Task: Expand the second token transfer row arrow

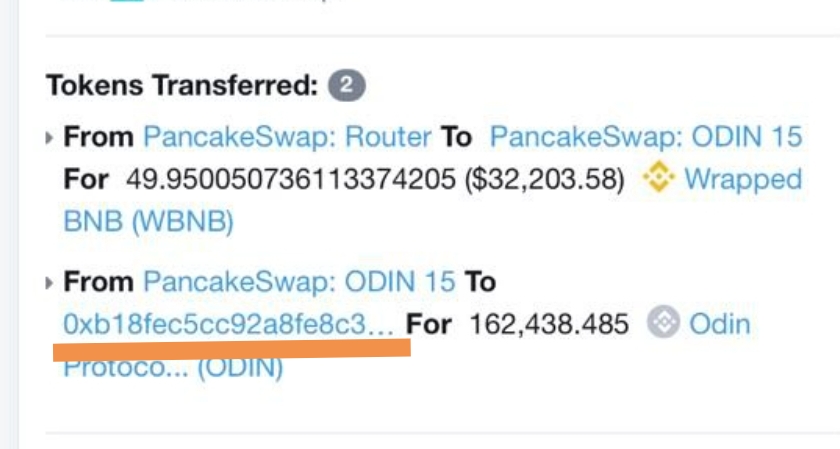Action: 51,282
